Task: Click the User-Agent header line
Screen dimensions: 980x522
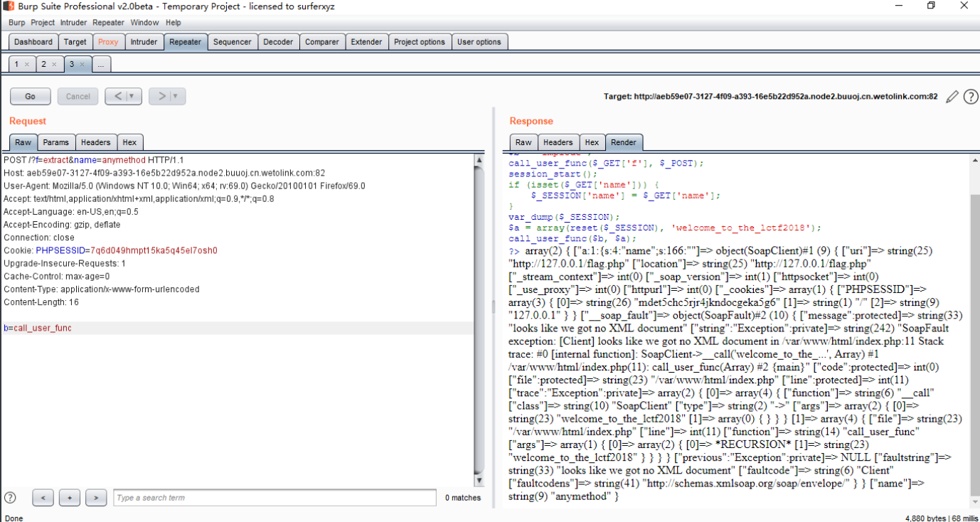Action: click(184, 186)
